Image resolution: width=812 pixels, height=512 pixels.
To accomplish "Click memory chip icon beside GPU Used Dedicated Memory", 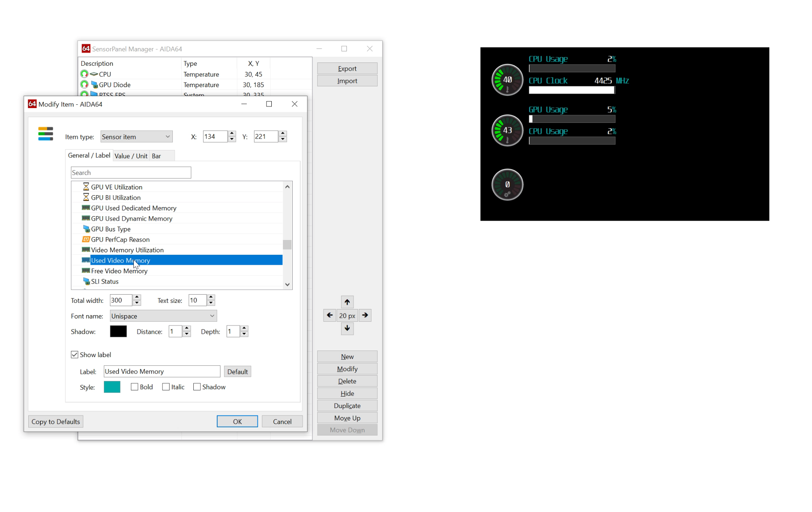I will [x=86, y=208].
